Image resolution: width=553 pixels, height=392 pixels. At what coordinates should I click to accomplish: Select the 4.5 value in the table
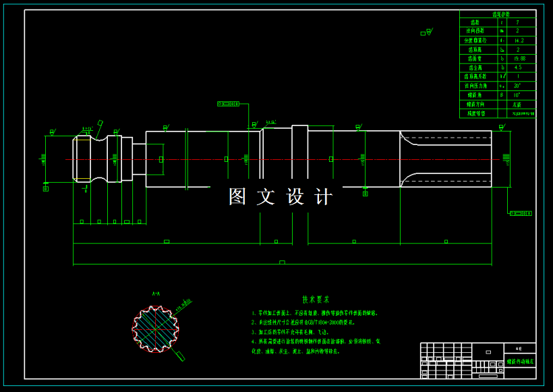tap(518, 67)
